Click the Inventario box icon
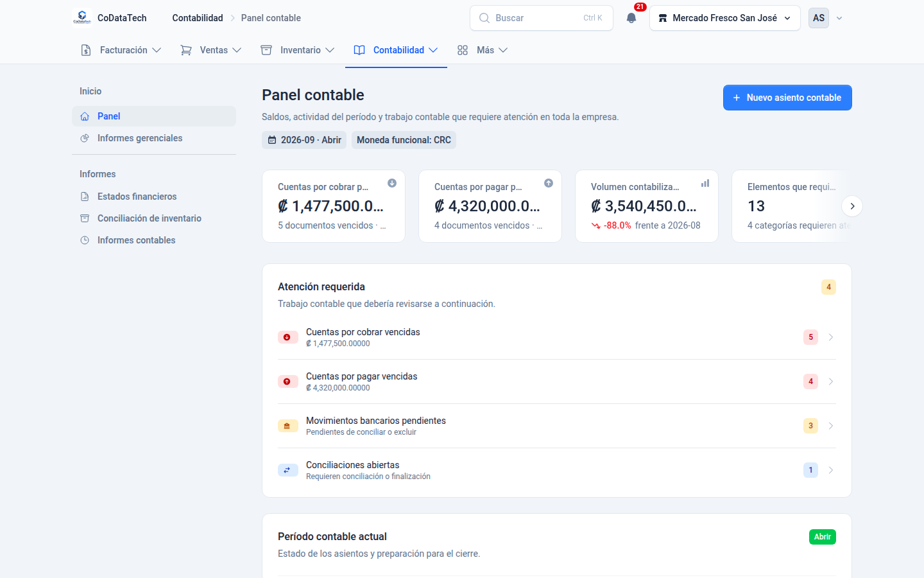Image resolution: width=924 pixels, height=578 pixels. tap(266, 50)
